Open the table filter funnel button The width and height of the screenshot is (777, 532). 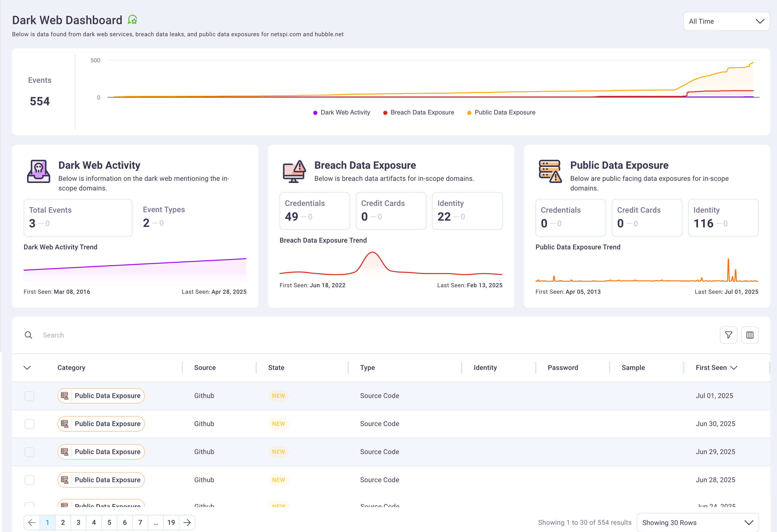click(x=728, y=335)
